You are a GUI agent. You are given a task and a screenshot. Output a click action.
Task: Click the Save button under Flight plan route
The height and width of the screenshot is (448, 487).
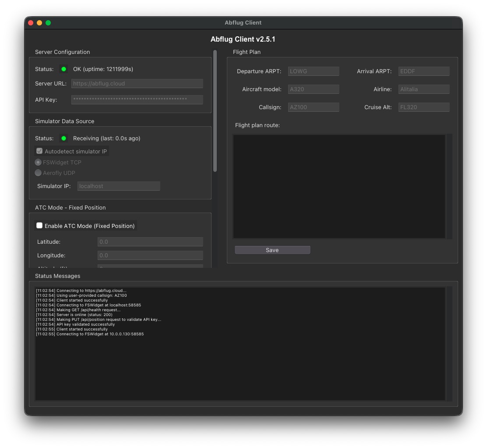tap(272, 250)
